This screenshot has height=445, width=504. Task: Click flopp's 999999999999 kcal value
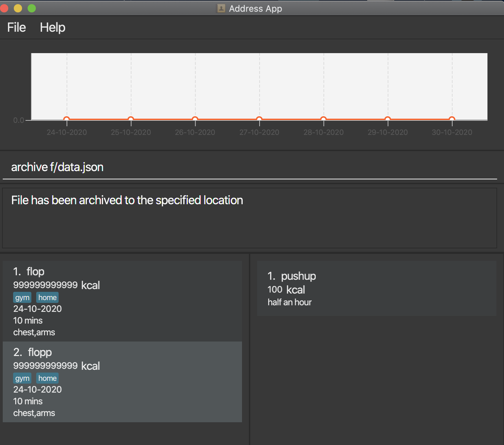click(x=57, y=366)
